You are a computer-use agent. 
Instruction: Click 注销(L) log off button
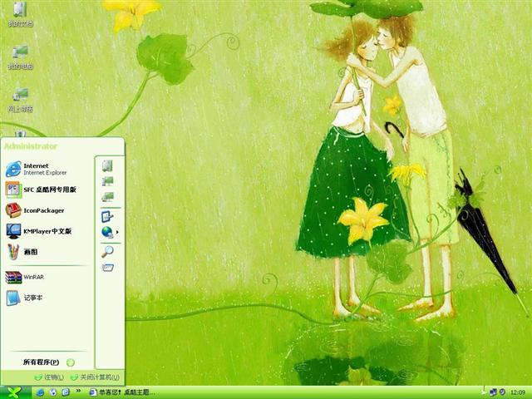[x=49, y=377]
